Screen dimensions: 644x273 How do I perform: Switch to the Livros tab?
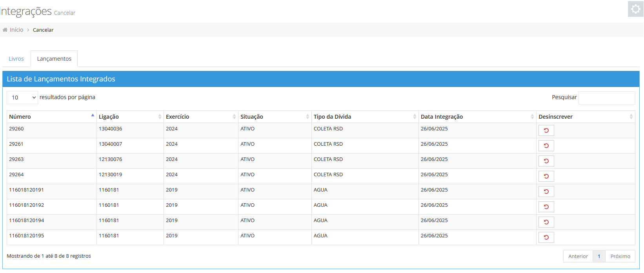pos(16,59)
